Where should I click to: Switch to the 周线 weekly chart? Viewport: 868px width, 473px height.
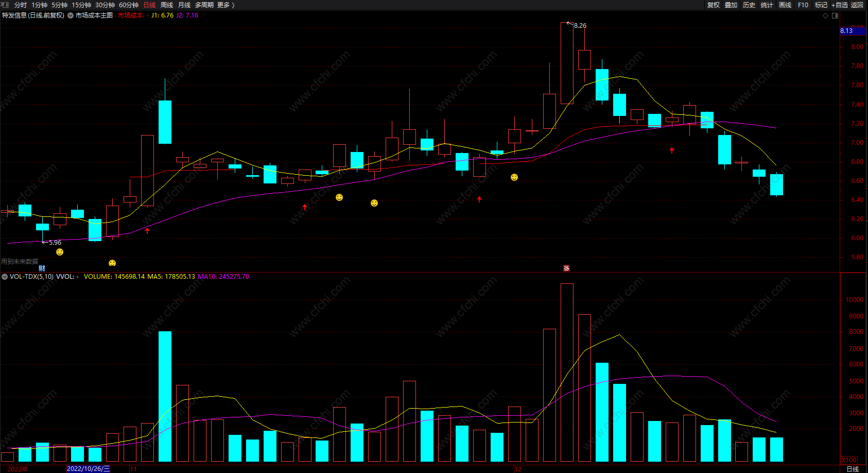[167, 5]
